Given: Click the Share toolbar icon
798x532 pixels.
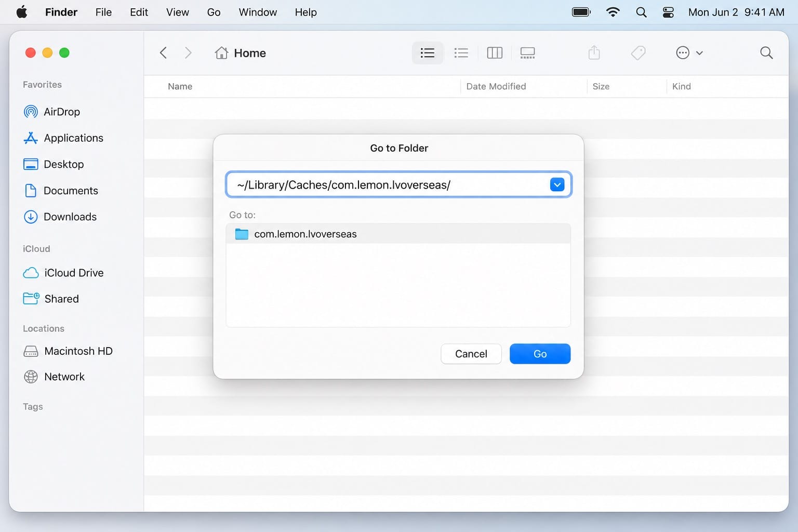Looking at the screenshot, I should 594,52.
